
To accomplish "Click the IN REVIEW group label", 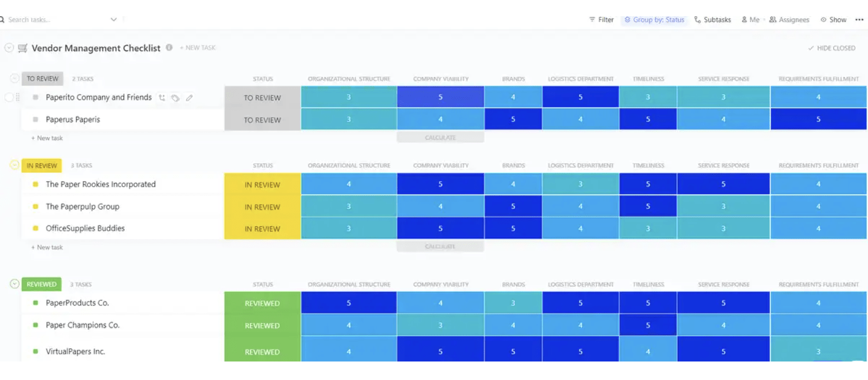I will (42, 165).
